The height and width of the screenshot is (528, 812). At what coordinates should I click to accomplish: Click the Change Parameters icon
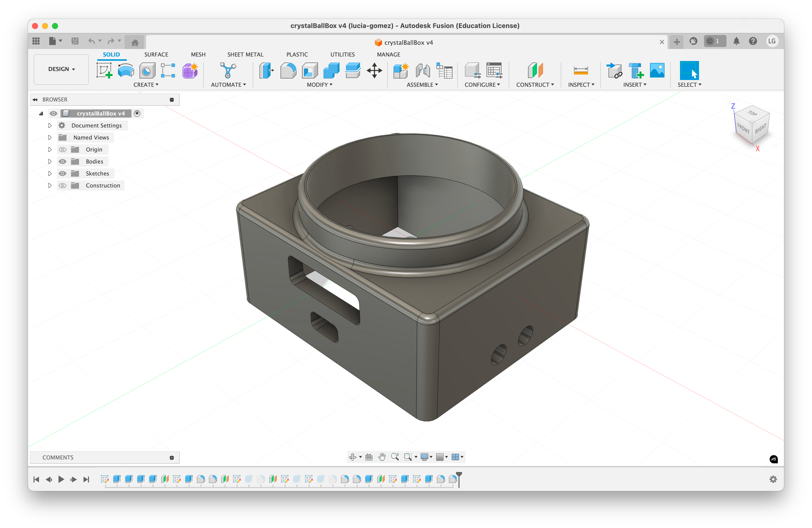tap(444, 70)
